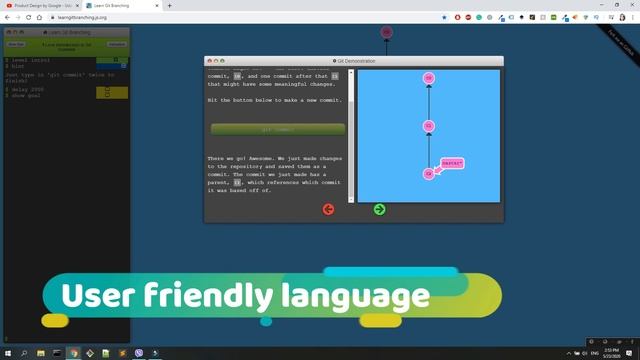The width and height of the screenshot is (640, 360).
Task: Switch to Product Design by Google tab
Action: tap(41, 6)
